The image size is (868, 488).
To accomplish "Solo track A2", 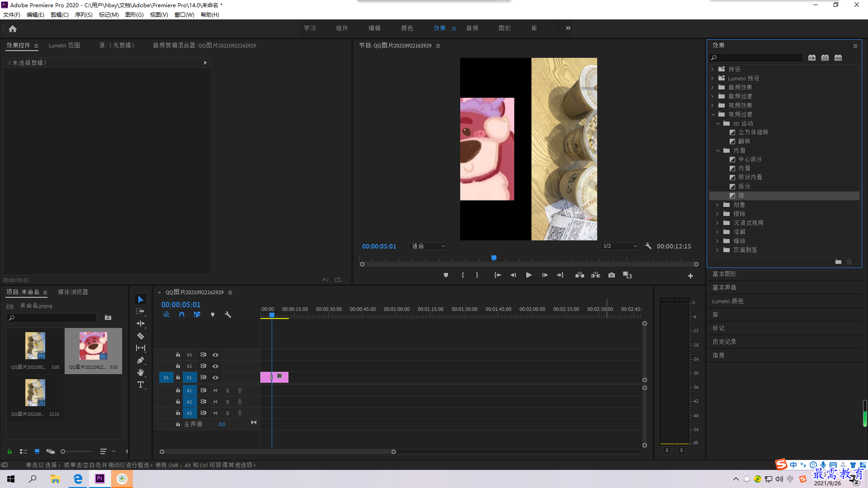I will click(227, 402).
